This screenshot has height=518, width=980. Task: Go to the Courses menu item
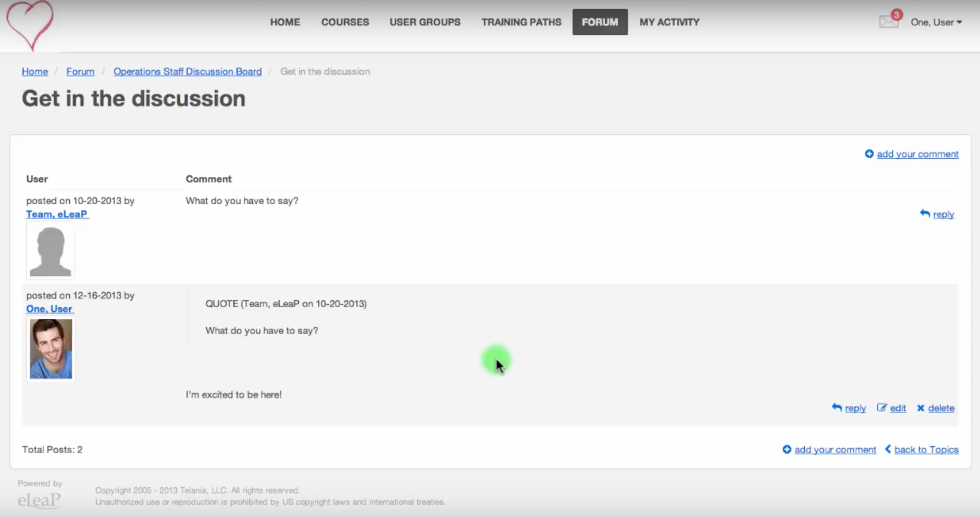click(345, 22)
